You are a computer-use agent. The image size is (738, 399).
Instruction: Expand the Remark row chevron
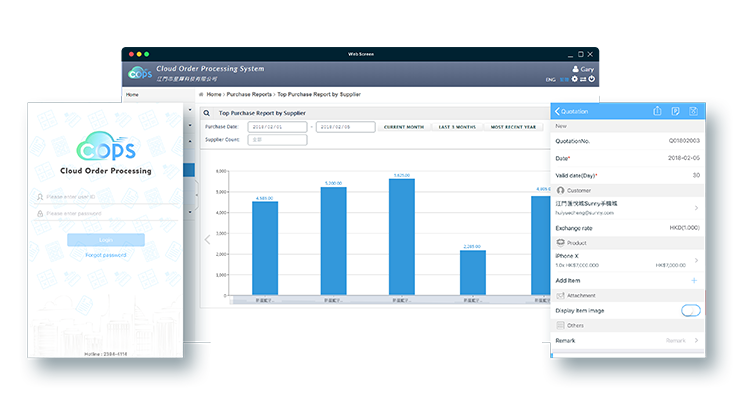[696, 340]
